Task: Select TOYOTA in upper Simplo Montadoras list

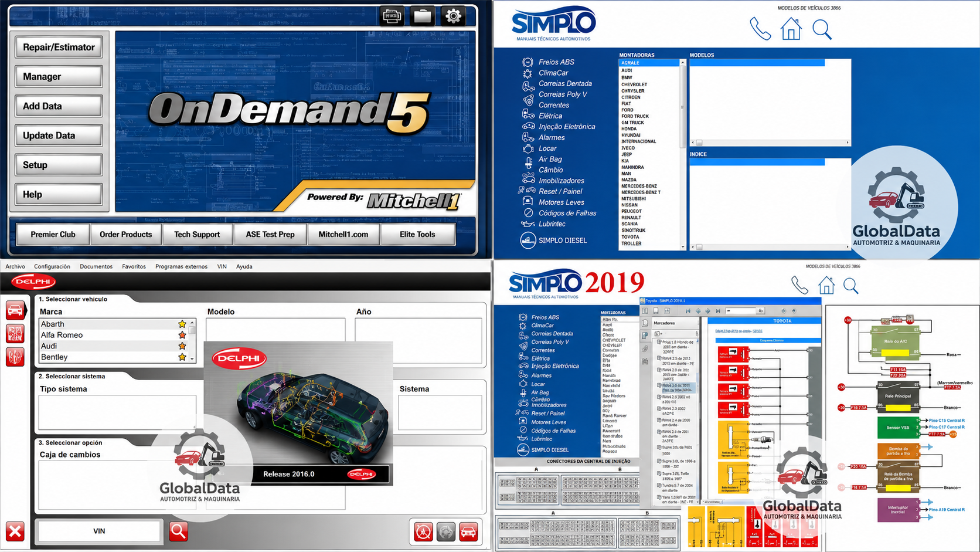Action: tap(630, 237)
